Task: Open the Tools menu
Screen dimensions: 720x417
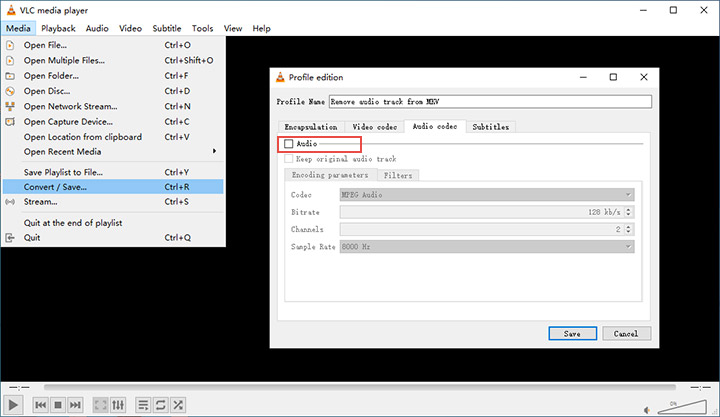Action: (202, 28)
